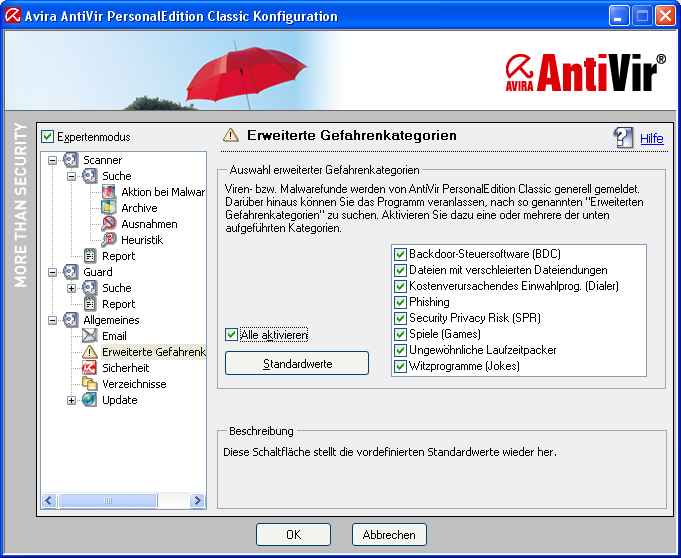The image size is (681, 558).
Task: Click the Allgemeines gear icon
Action: pos(70,320)
